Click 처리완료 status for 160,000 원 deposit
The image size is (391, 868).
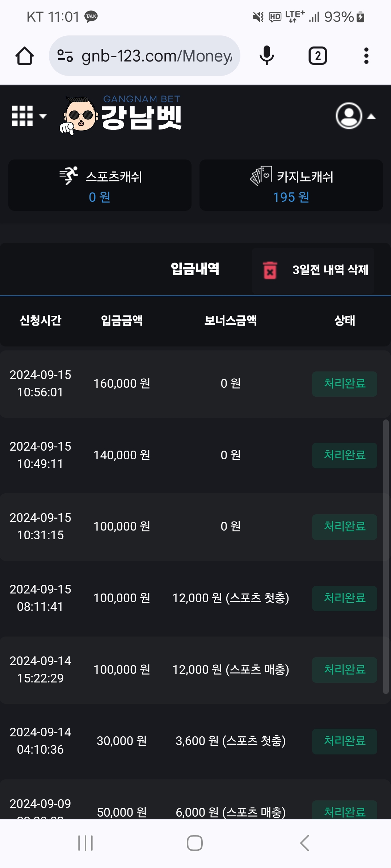tap(344, 384)
